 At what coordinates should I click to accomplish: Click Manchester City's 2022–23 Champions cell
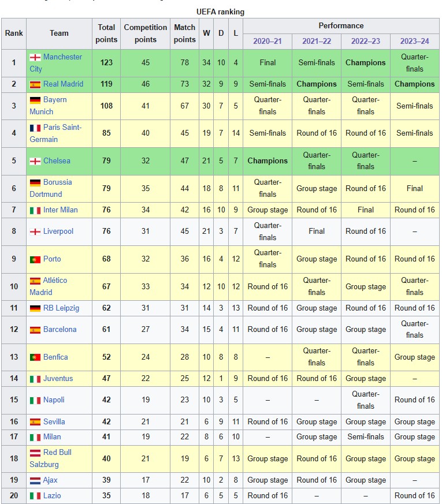[x=365, y=63]
